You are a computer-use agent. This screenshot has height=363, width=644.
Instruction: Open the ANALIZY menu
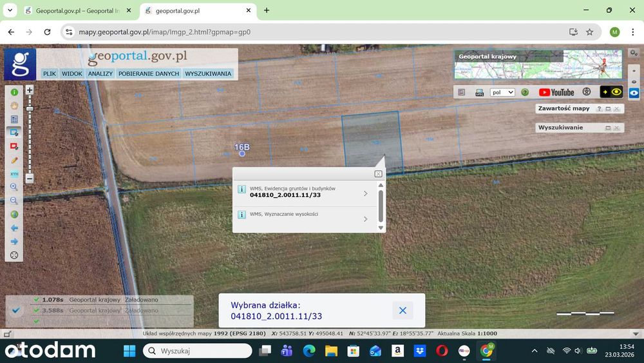100,74
